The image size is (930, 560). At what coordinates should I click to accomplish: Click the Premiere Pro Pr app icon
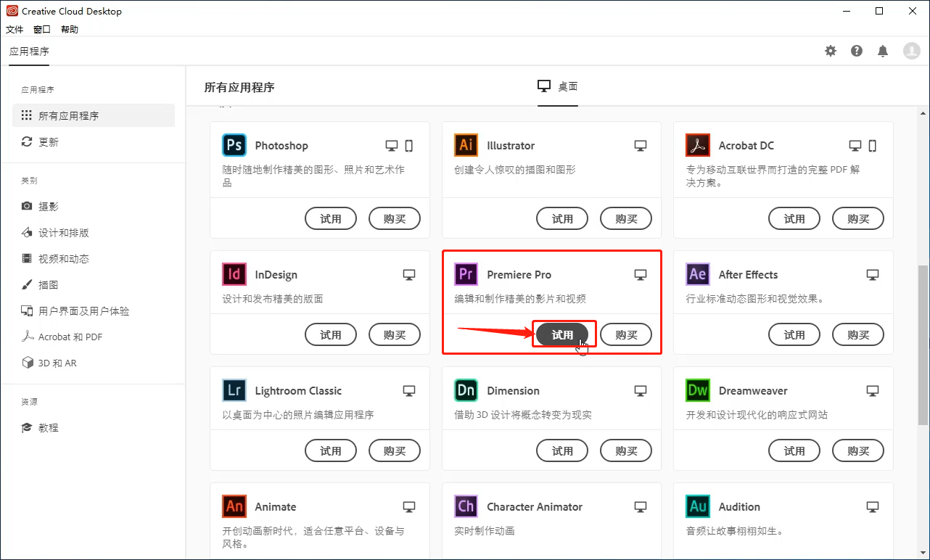[x=466, y=274]
